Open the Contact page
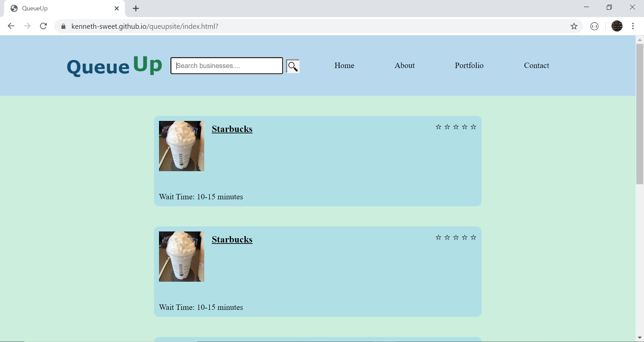The width and height of the screenshot is (644, 342). click(x=536, y=65)
